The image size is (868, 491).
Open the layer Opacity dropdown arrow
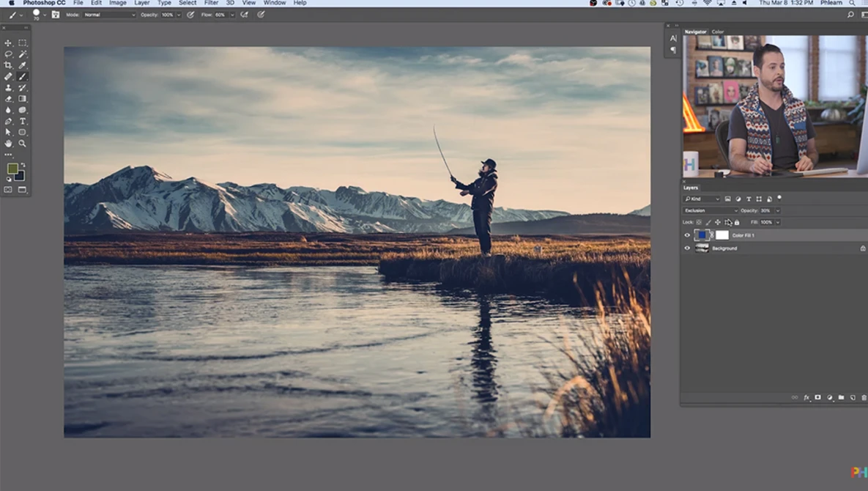(x=777, y=210)
